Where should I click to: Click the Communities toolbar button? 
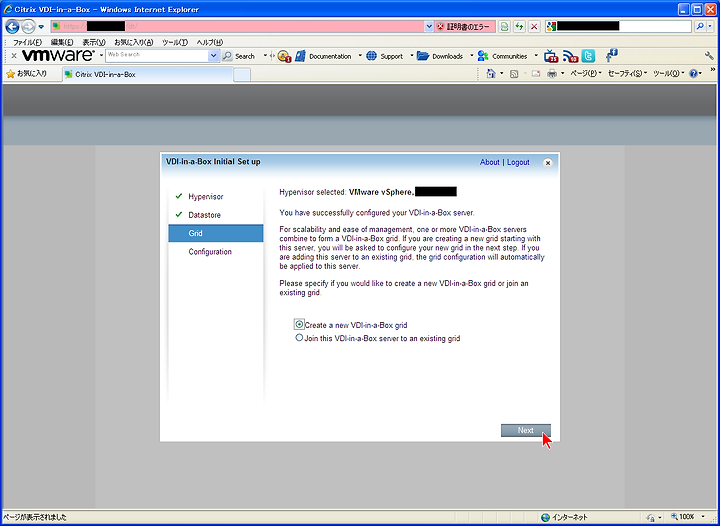[502, 56]
